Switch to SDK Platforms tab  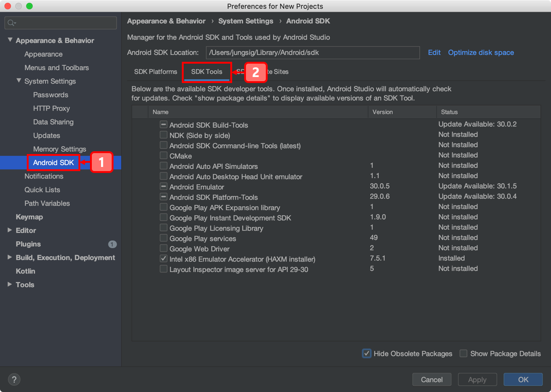point(156,71)
